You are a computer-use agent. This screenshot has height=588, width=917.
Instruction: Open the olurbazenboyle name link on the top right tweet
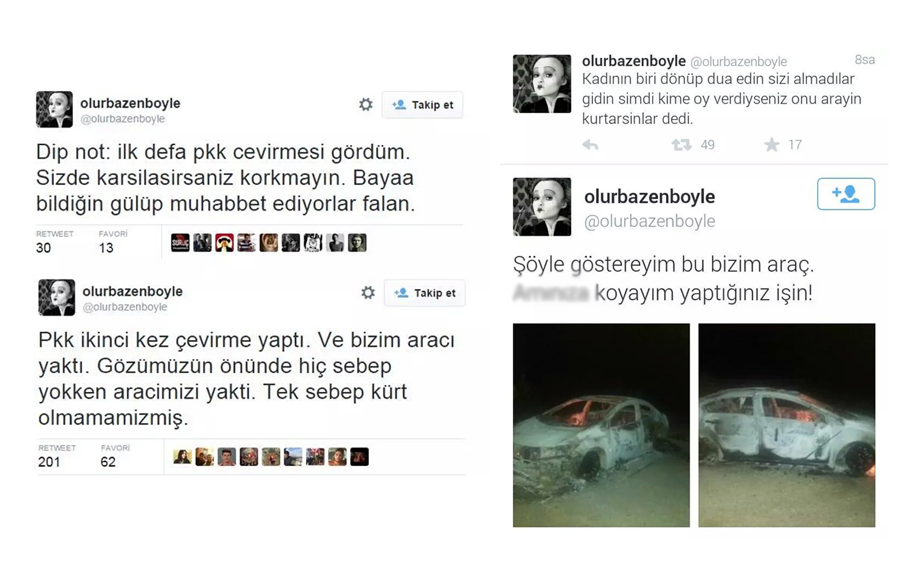(634, 61)
